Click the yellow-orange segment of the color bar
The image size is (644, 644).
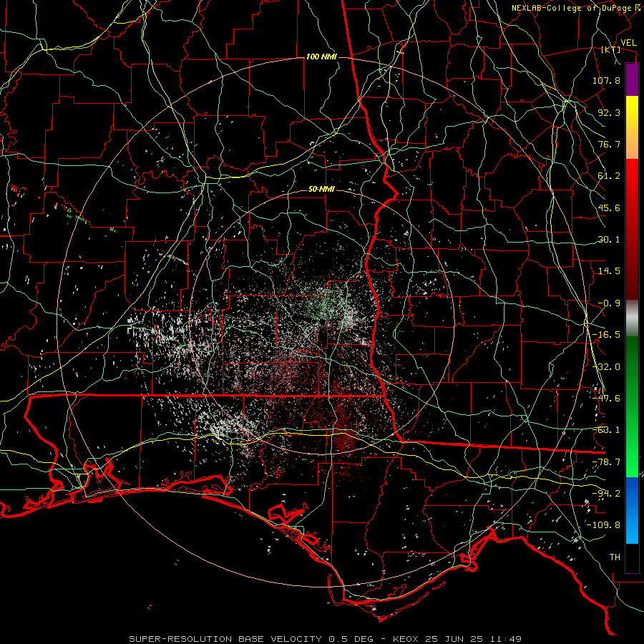(632, 127)
